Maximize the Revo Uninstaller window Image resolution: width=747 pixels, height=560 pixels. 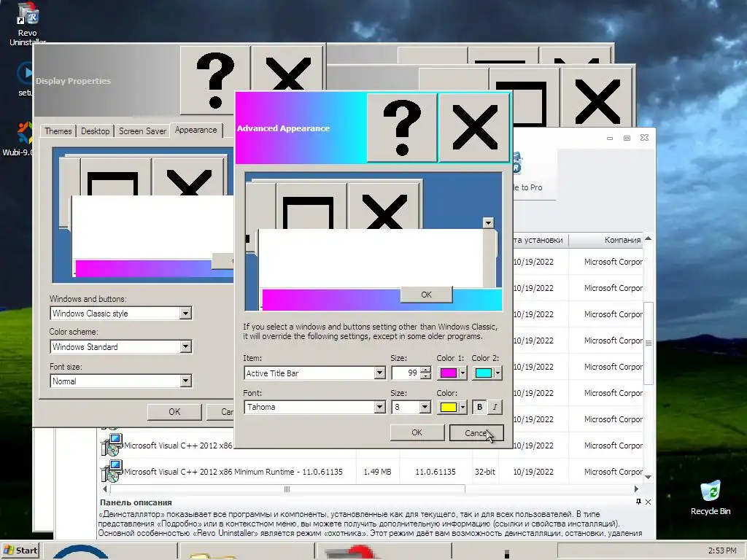(627, 138)
